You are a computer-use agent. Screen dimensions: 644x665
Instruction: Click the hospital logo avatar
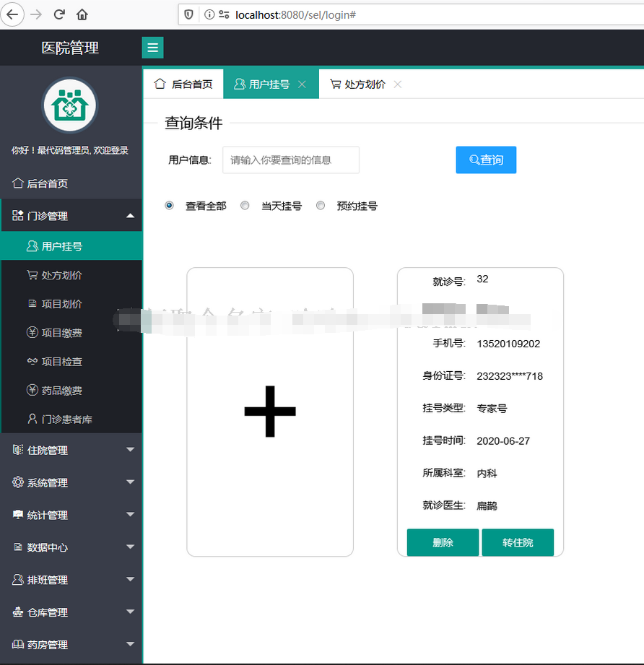[x=70, y=105]
